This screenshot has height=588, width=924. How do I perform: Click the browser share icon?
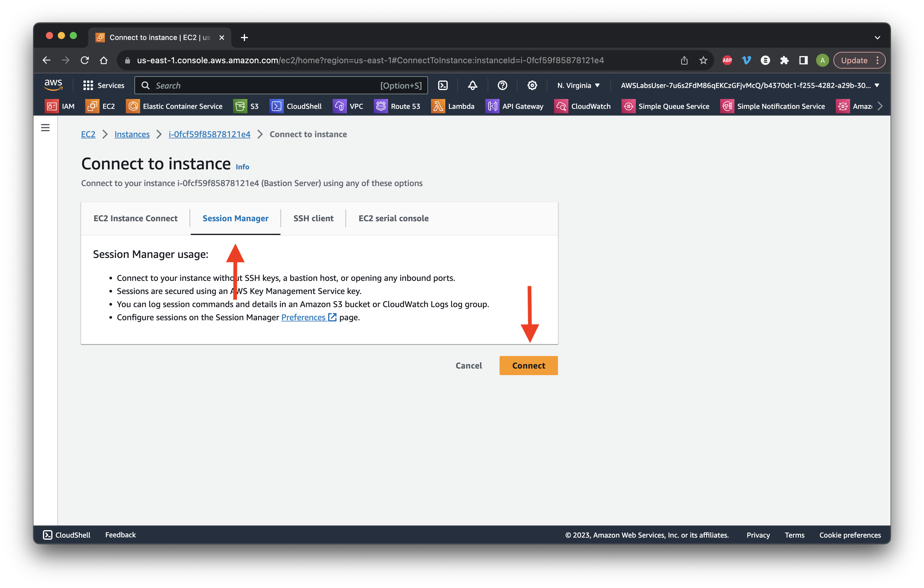pos(684,60)
